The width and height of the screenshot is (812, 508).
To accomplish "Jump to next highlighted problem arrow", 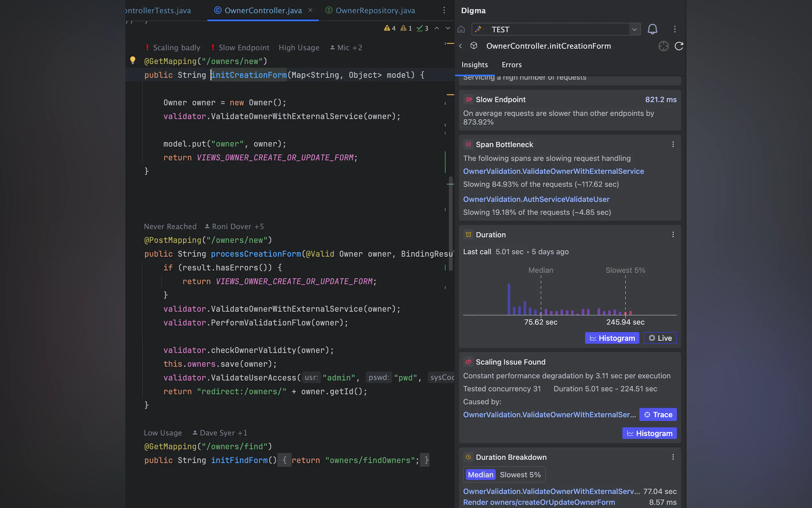I will click(448, 28).
